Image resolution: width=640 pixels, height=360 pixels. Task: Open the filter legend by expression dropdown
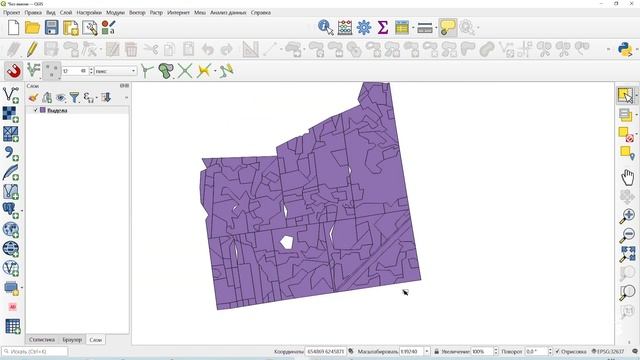tap(89, 97)
